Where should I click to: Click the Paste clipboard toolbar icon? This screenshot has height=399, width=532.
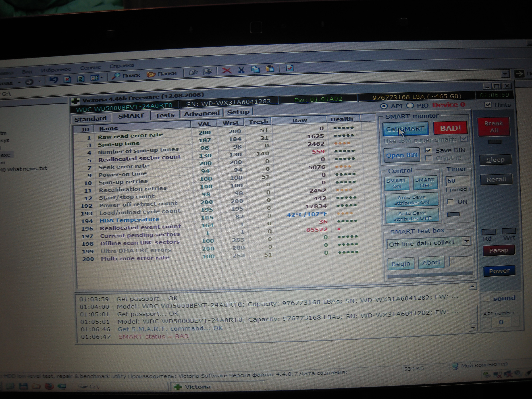point(270,69)
